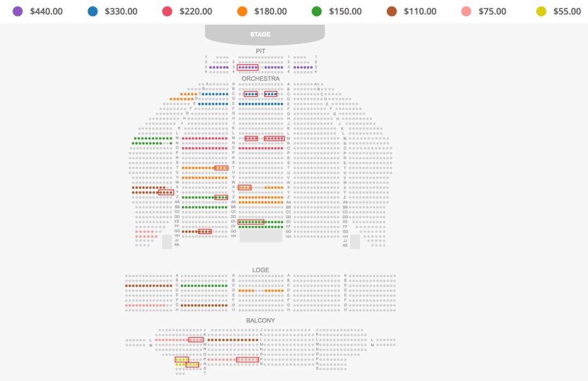Click the pink $75.00 legend circle

click(x=466, y=11)
